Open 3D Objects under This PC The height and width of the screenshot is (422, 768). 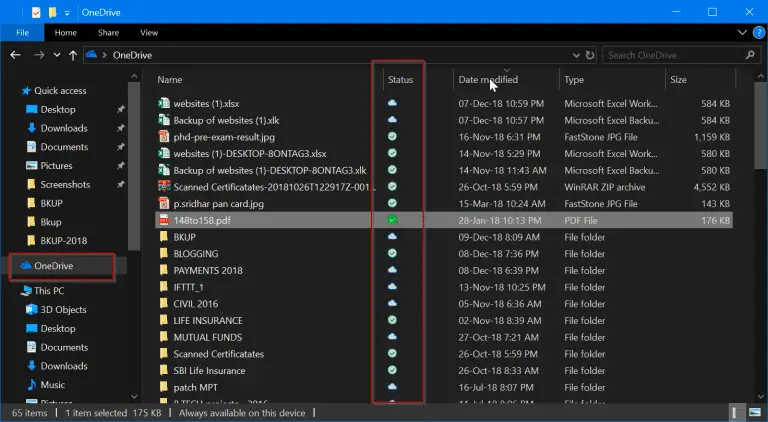(x=63, y=309)
